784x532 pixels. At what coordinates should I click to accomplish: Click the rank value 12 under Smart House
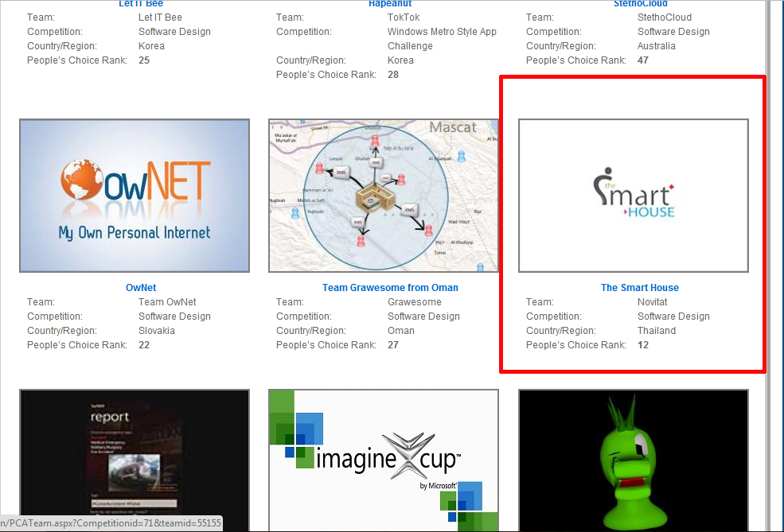(643, 345)
